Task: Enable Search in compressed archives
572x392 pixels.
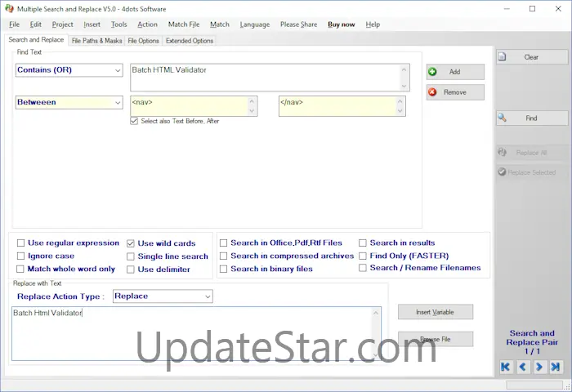Action: [x=224, y=256]
